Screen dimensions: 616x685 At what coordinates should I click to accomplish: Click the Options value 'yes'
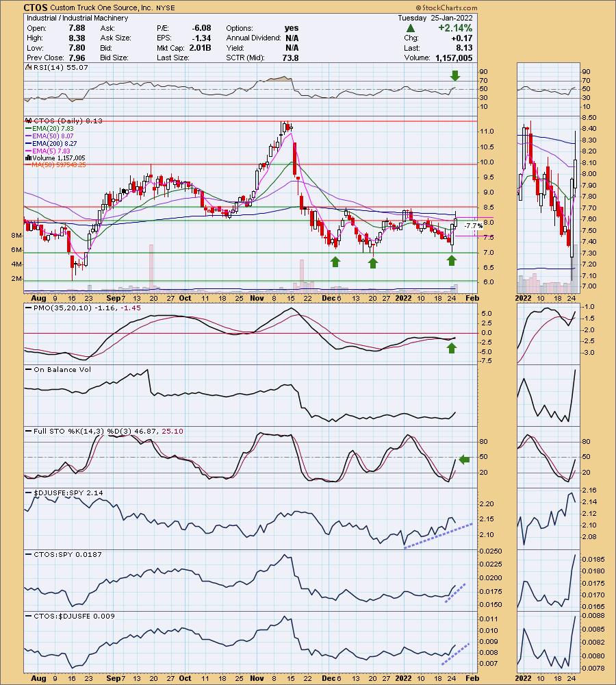pyautogui.click(x=292, y=28)
